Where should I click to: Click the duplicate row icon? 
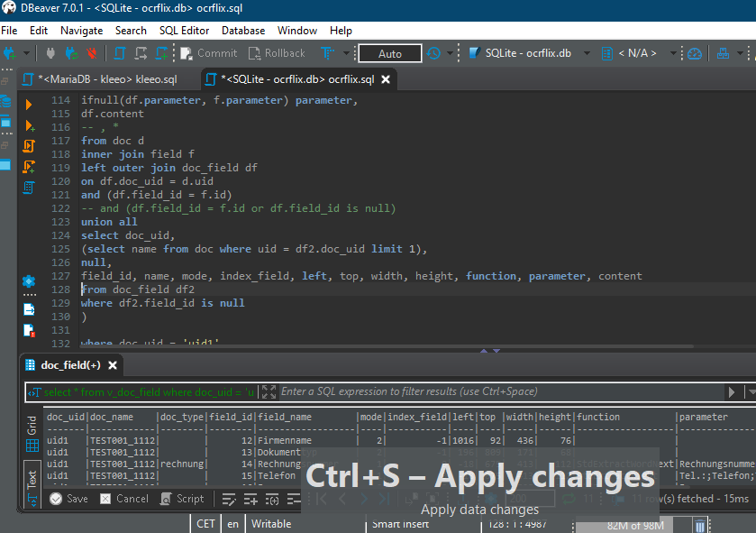tap(272, 499)
